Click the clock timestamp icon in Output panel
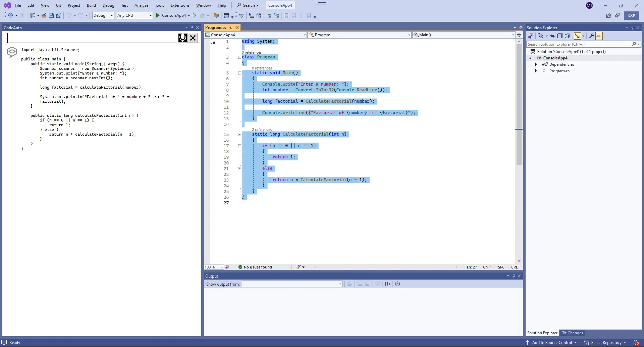The image size is (644, 347). 397,284
